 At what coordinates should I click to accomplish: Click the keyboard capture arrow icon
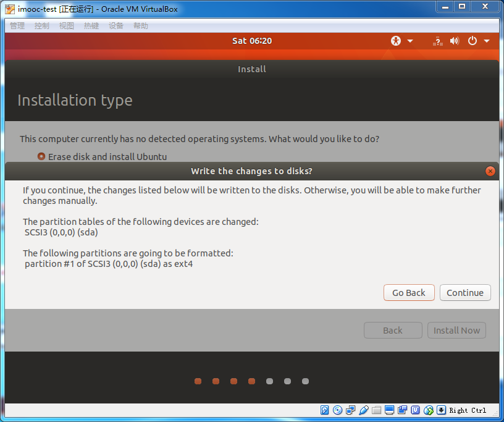pos(442,410)
